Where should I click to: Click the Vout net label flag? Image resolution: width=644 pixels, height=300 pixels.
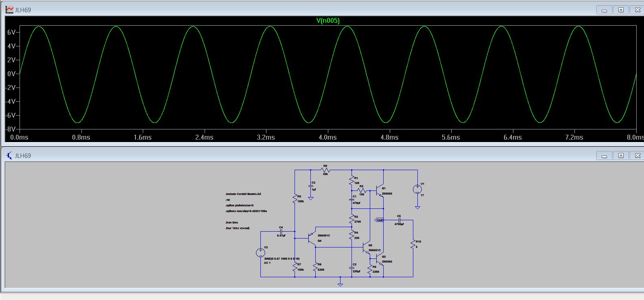coord(379,220)
